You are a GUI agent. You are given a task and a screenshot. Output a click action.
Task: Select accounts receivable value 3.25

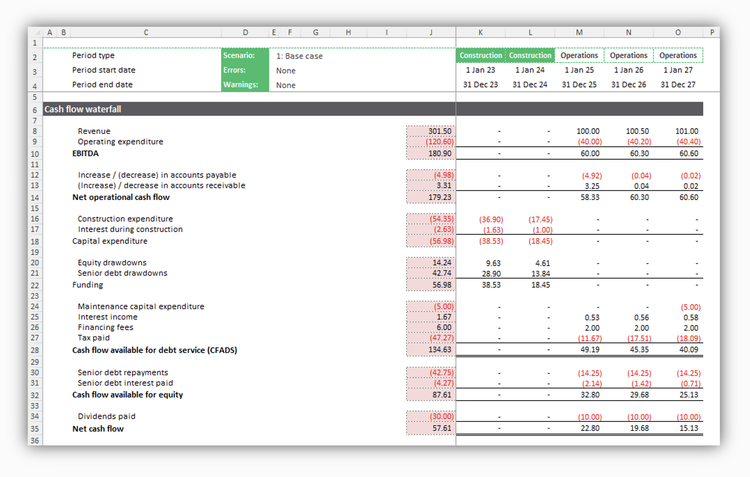592,186
